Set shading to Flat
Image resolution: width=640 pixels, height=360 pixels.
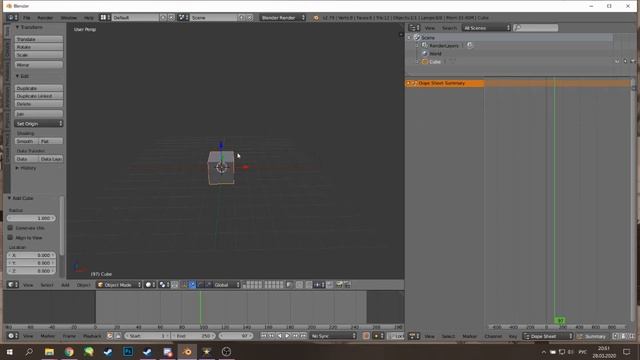[51, 141]
